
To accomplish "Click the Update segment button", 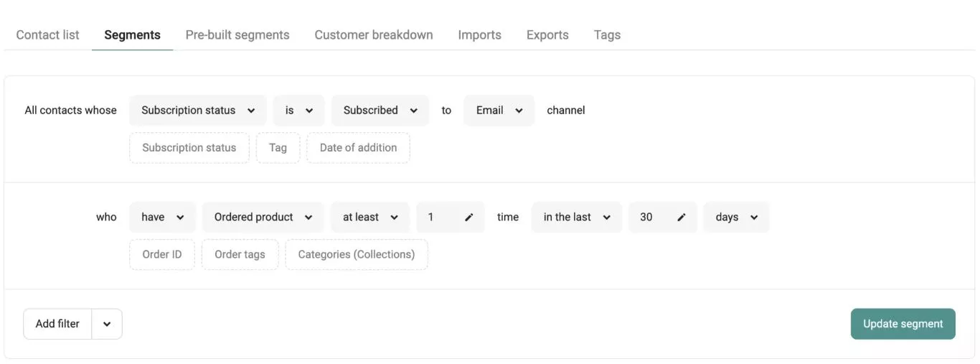I will [903, 324].
